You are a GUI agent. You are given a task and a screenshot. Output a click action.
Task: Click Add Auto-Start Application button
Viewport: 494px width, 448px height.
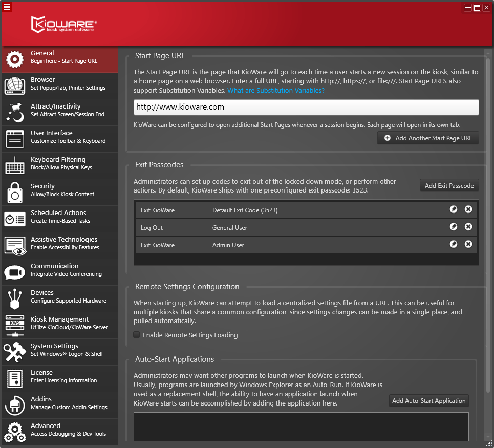pyautogui.click(x=429, y=401)
